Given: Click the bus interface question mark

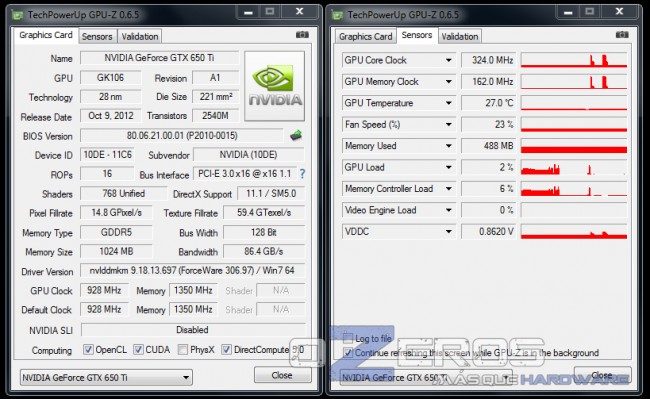Looking at the screenshot, I should [x=302, y=174].
